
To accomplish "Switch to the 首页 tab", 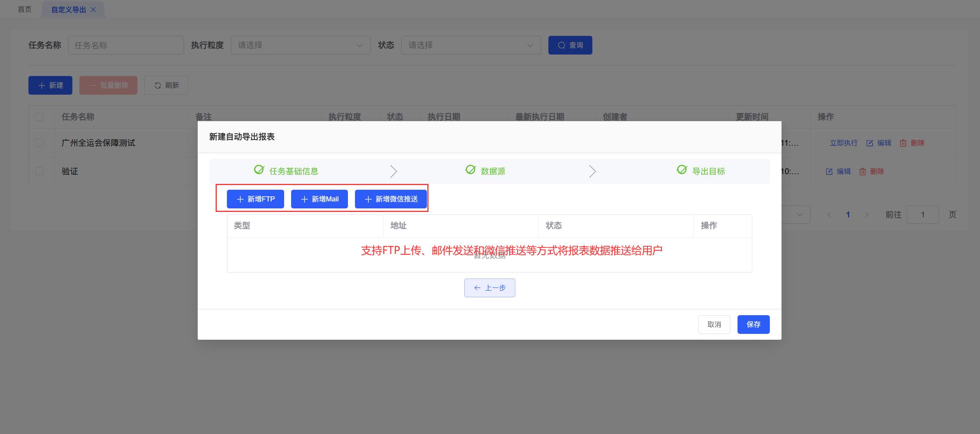I will pyautogui.click(x=25, y=9).
